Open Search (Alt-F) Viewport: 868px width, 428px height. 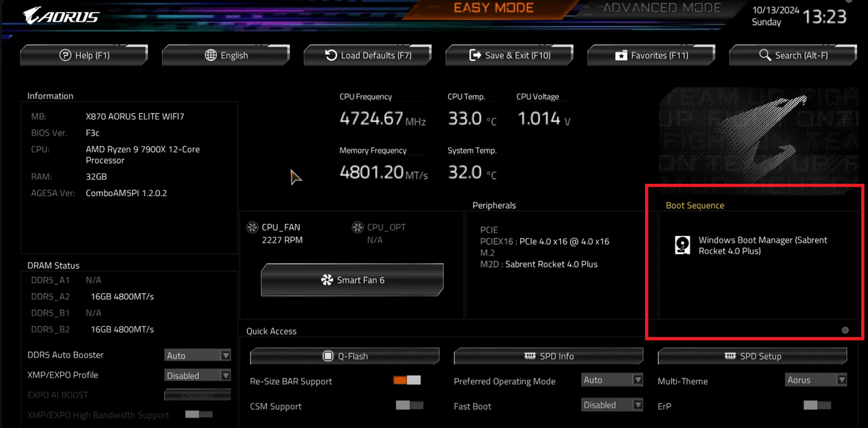click(793, 55)
